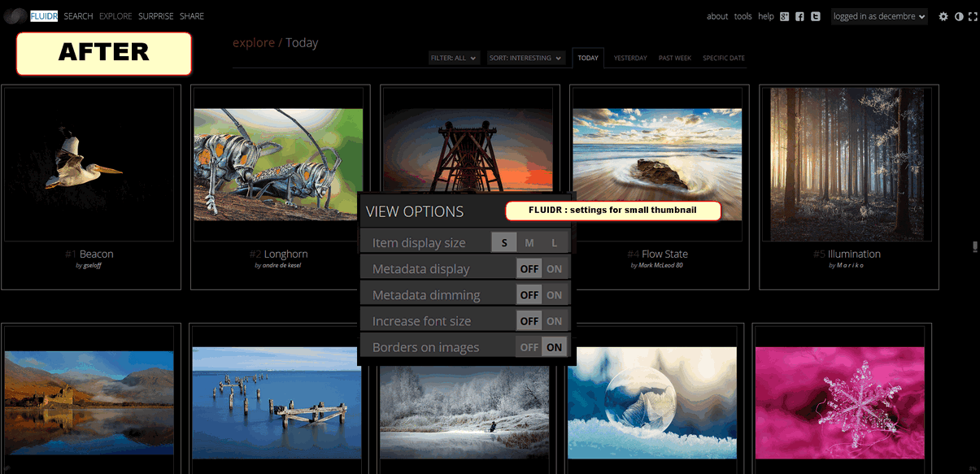Image resolution: width=980 pixels, height=474 pixels.
Task: Click the 'explore' breadcrumb link
Action: [x=254, y=42]
